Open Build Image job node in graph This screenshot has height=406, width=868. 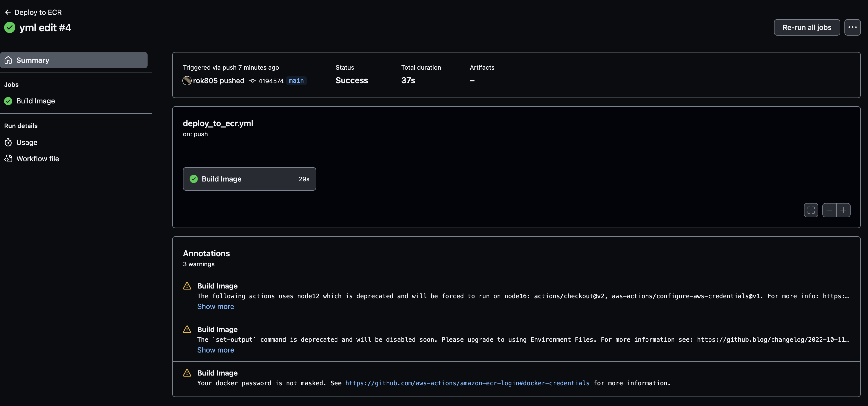(249, 179)
